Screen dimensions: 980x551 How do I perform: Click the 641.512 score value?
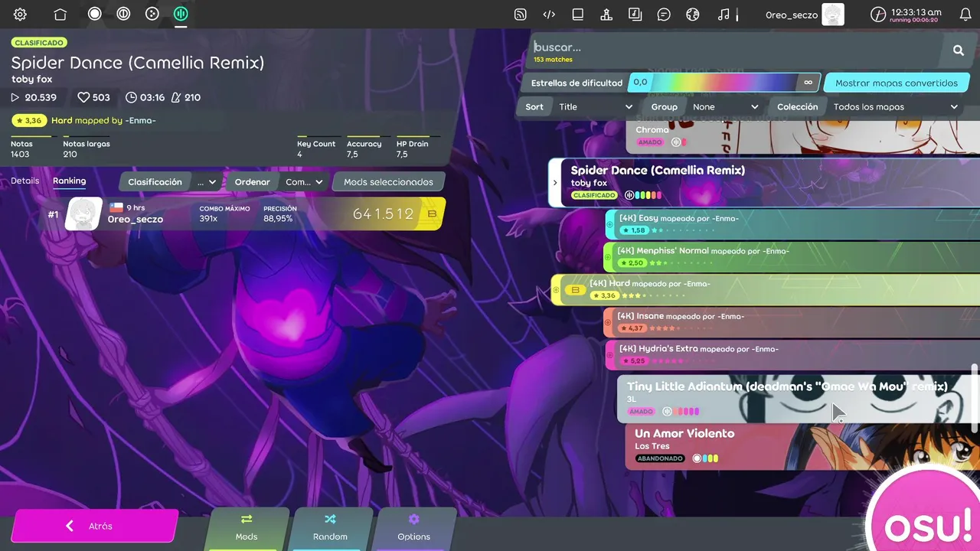click(384, 214)
